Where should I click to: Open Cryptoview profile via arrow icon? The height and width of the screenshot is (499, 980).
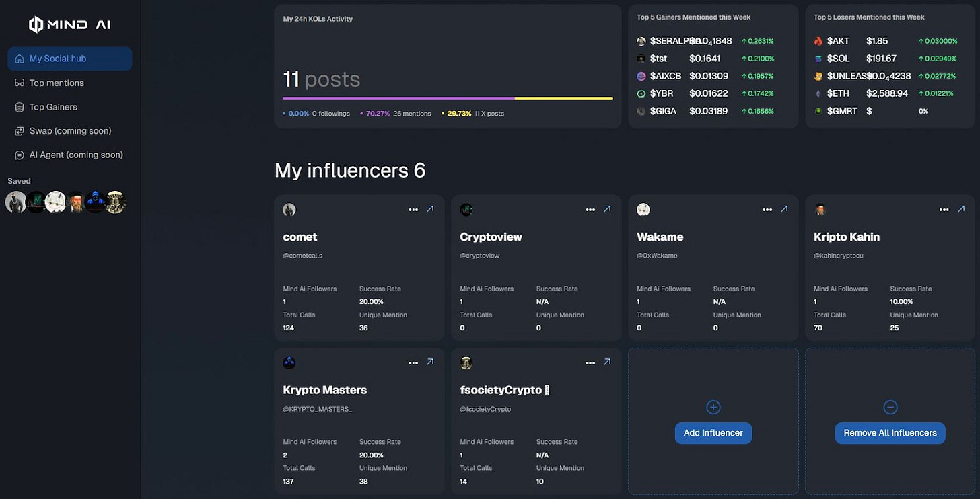tap(607, 209)
